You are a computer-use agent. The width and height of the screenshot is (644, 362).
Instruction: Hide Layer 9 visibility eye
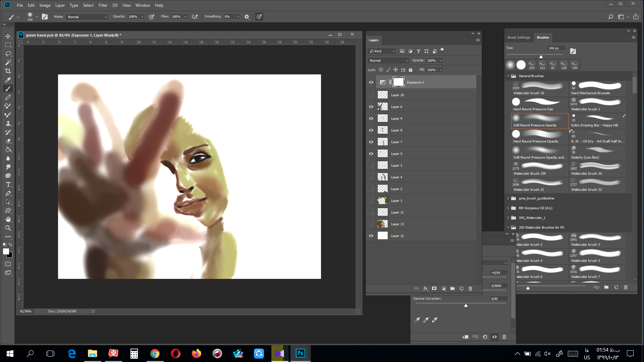pos(371,119)
